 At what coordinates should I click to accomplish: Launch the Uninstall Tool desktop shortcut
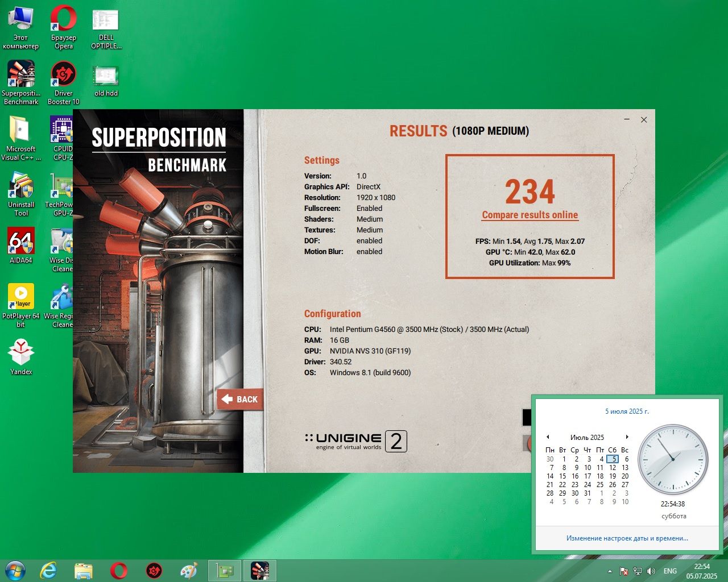click(x=20, y=194)
